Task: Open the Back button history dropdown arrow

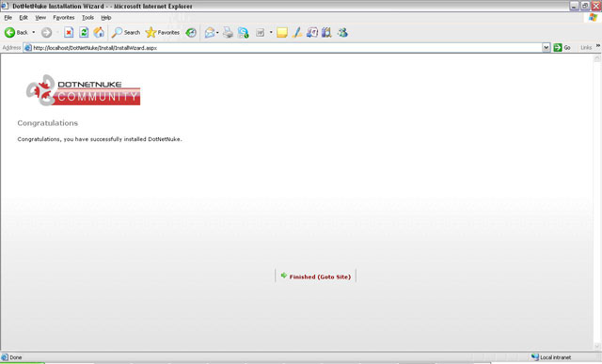Action: pyautogui.click(x=34, y=33)
